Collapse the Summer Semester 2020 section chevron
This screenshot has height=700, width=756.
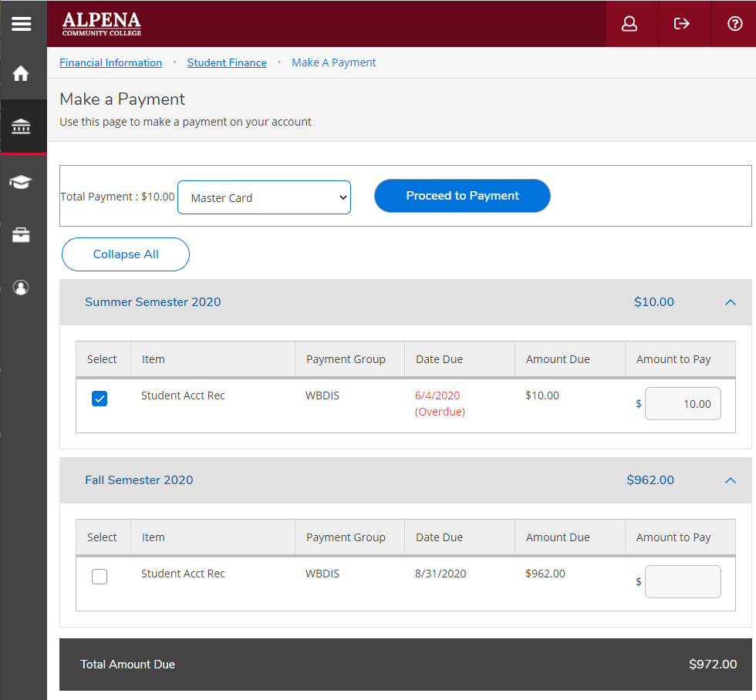pos(731,302)
